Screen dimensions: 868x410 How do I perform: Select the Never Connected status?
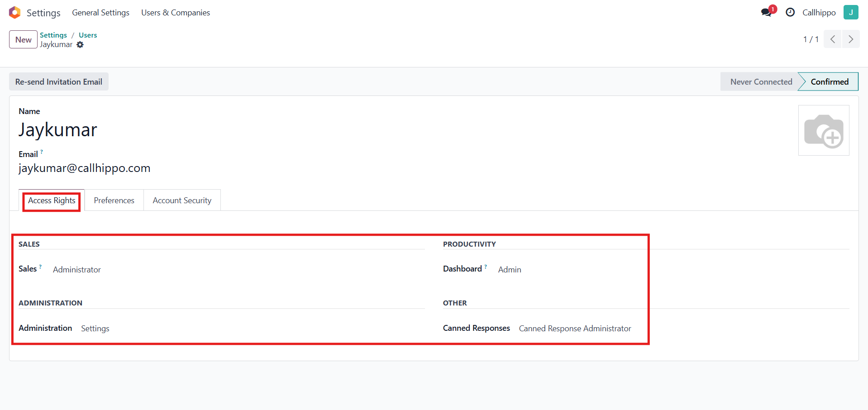coord(761,82)
